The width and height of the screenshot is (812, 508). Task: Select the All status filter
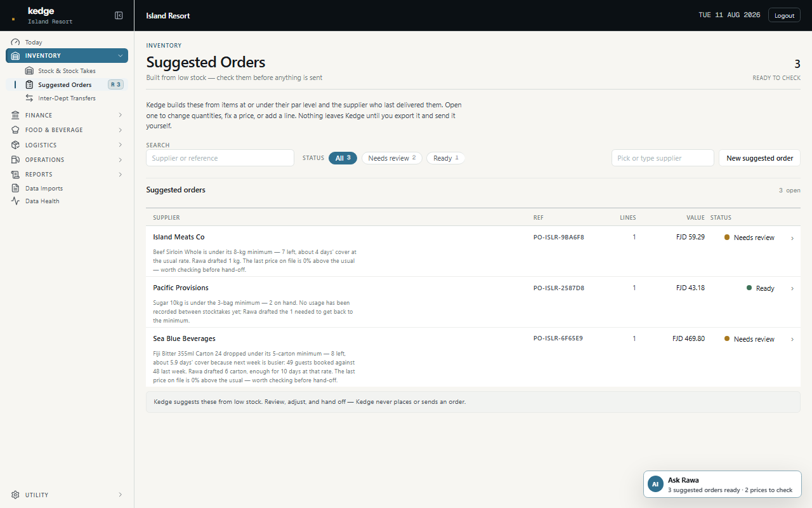pos(343,158)
